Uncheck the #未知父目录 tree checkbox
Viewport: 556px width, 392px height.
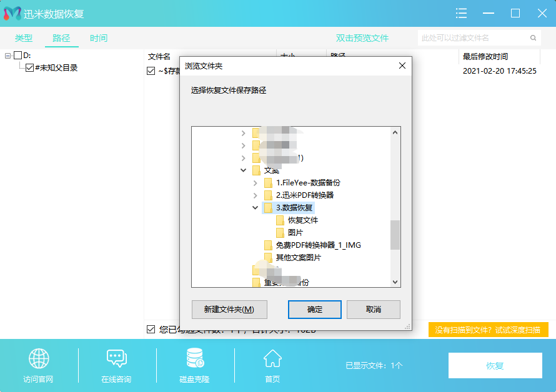(31, 67)
